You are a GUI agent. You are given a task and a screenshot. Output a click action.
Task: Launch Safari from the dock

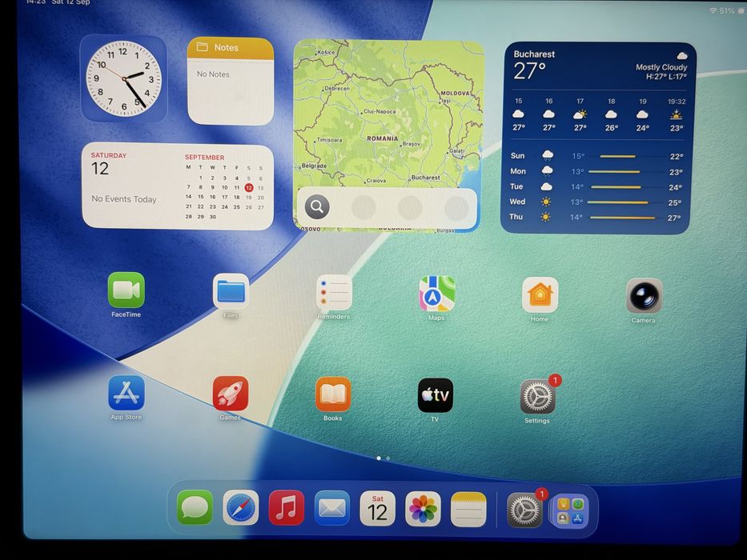pos(240,508)
